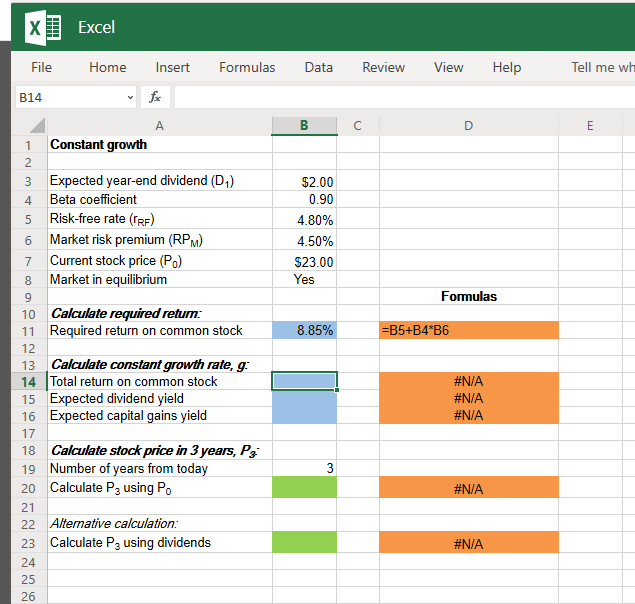Select years from today value 3

(x=304, y=468)
